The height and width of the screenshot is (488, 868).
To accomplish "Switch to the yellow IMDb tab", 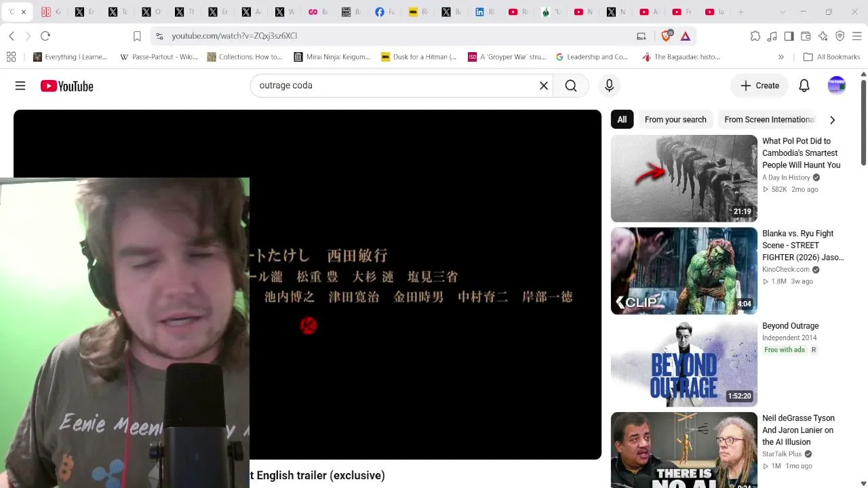I will pos(418,12).
